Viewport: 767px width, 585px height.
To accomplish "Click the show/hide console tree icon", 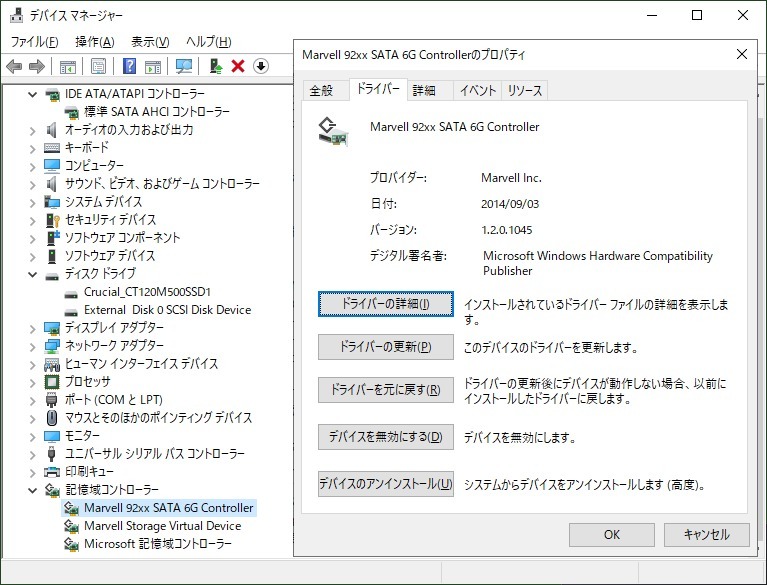I will point(68,66).
